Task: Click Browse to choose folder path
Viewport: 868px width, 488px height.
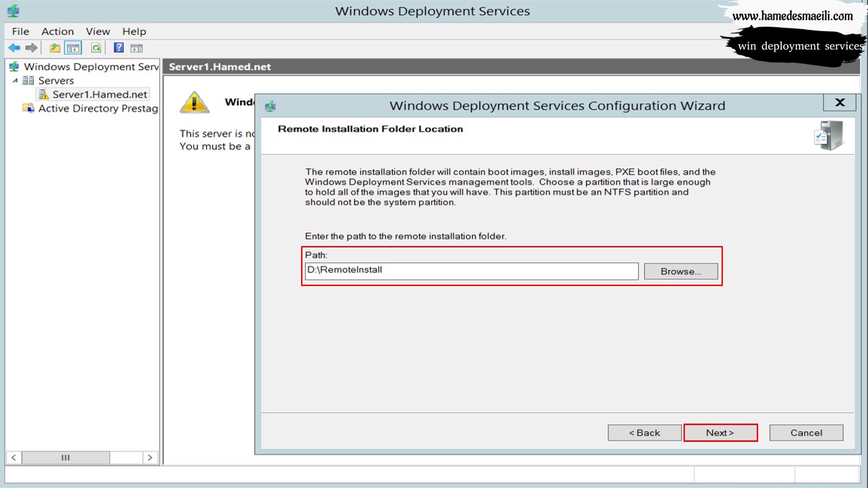Action: coord(681,271)
